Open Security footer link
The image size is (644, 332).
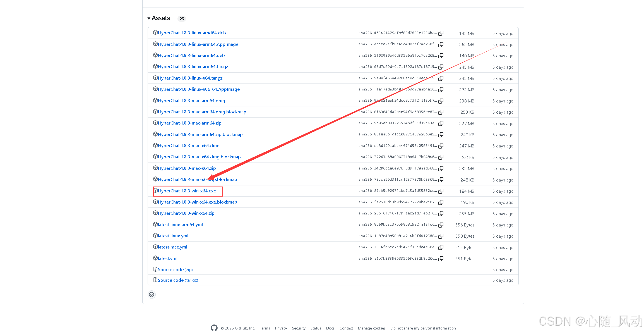299,328
